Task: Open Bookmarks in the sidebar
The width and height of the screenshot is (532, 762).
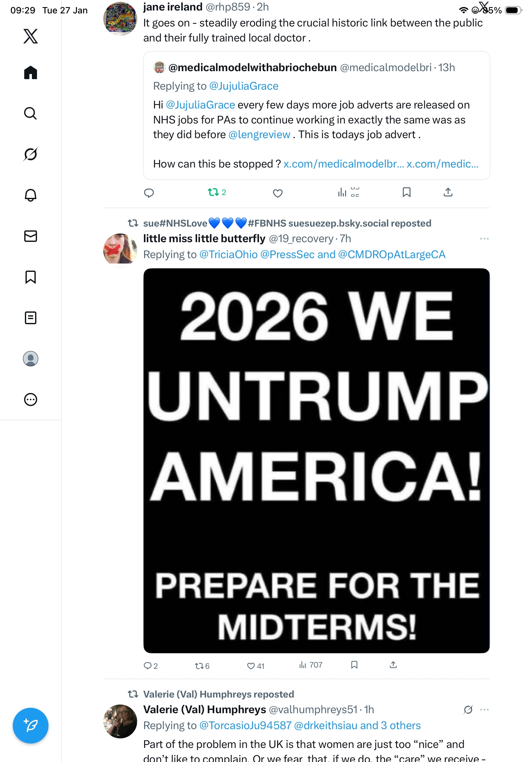Action: [x=31, y=277]
